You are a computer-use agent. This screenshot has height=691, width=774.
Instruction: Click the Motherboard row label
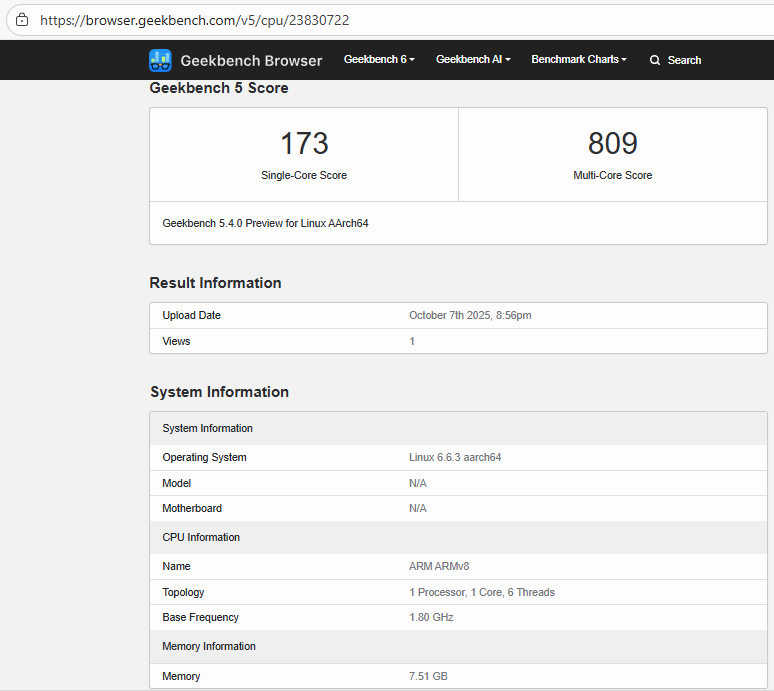click(192, 508)
